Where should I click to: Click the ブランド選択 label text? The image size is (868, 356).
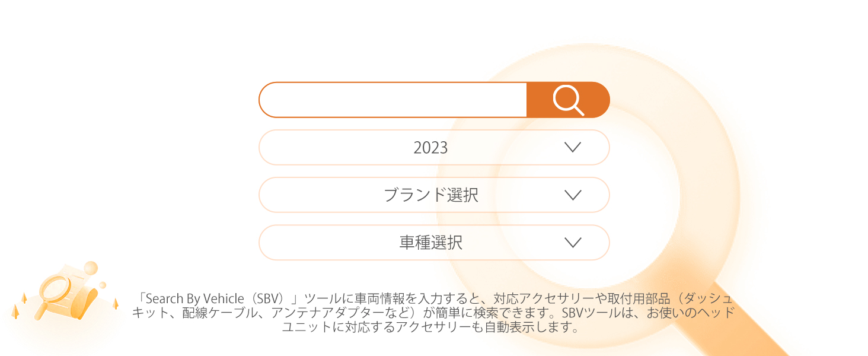431,195
